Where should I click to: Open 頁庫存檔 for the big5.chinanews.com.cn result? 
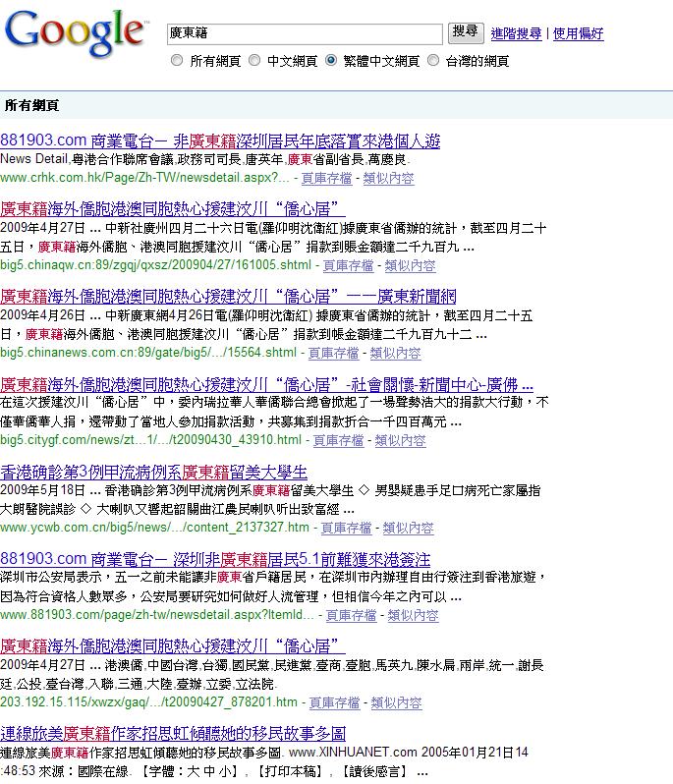click(333, 353)
